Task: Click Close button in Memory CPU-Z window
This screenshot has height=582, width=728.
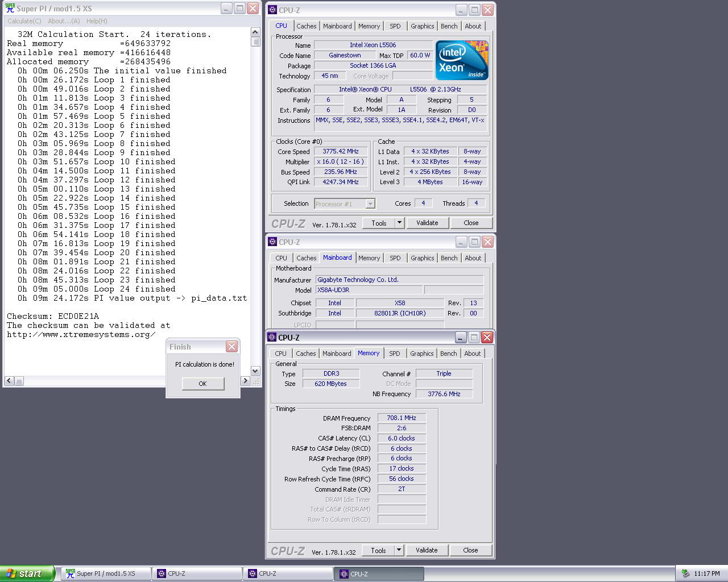Action: tap(470, 550)
